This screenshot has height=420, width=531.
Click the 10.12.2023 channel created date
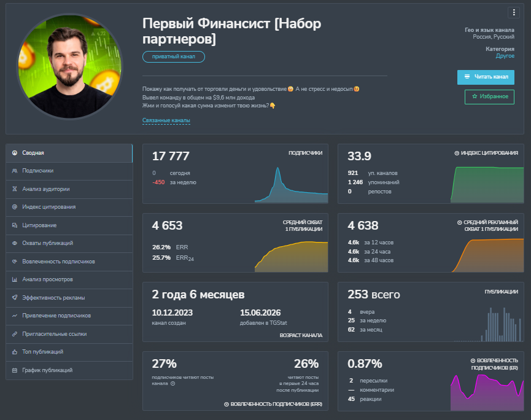172,313
